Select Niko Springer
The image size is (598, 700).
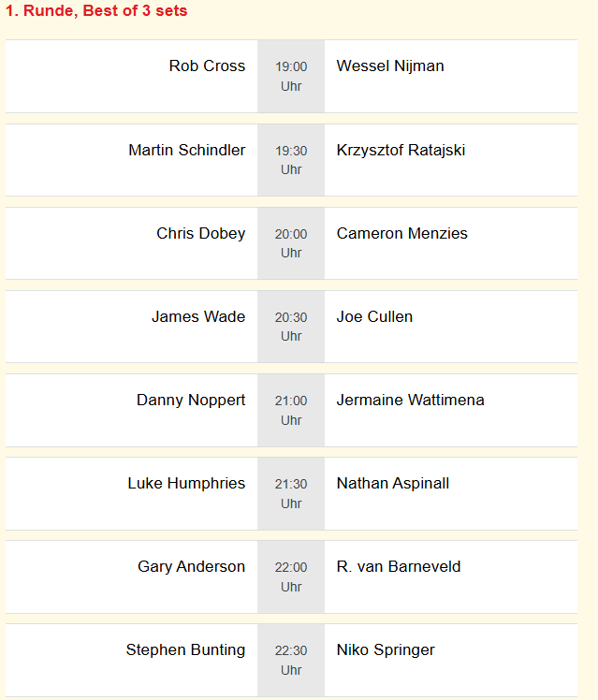coord(386,650)
